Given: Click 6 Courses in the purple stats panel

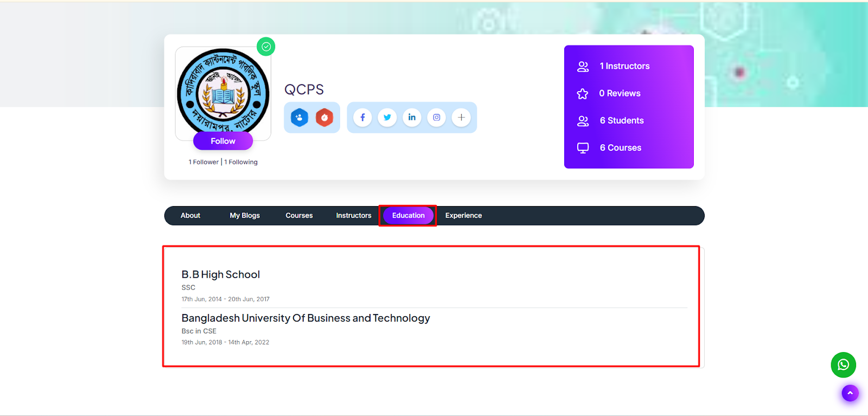Looking at the screenshot, I should point(620,148).
